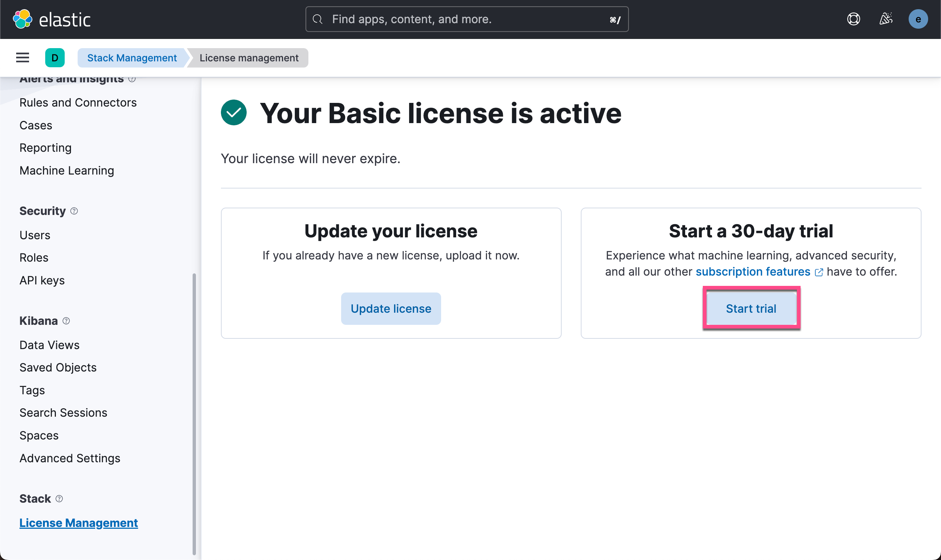The height and width of the screenshot is (560, 941).
Task: Open Advanced Settings in the sidebar
Action: [x=70, y=458]
